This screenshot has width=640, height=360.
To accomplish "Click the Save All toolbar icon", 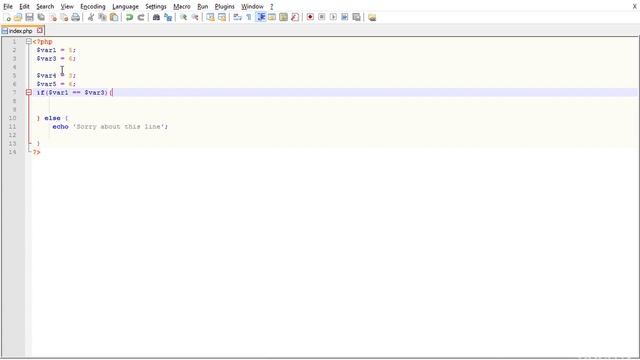I will point(41,17).
